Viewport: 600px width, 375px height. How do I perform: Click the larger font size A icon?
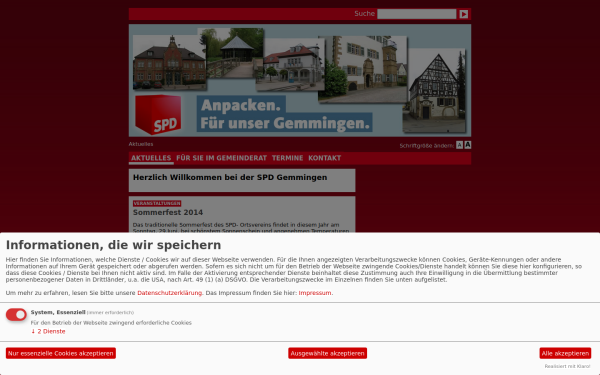pyautogui.click(x=468, y=145)
